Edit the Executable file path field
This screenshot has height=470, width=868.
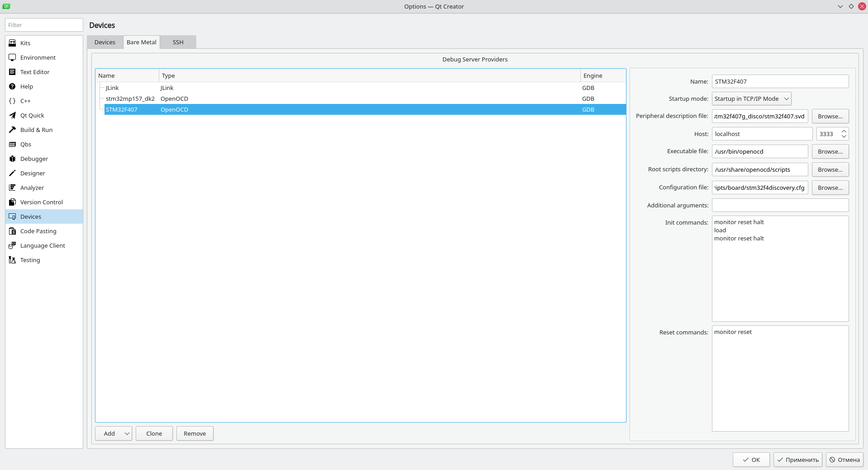pos(760,151)
